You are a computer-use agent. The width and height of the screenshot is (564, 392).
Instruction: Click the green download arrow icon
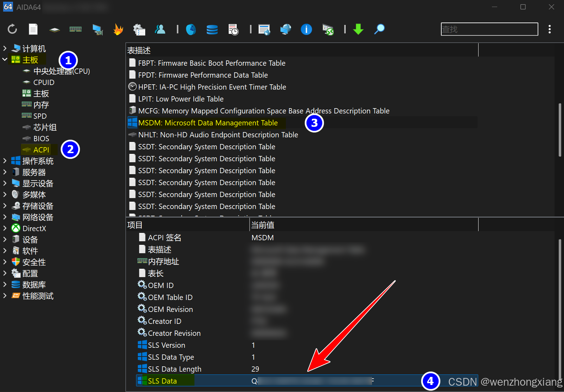coord(358,29)
